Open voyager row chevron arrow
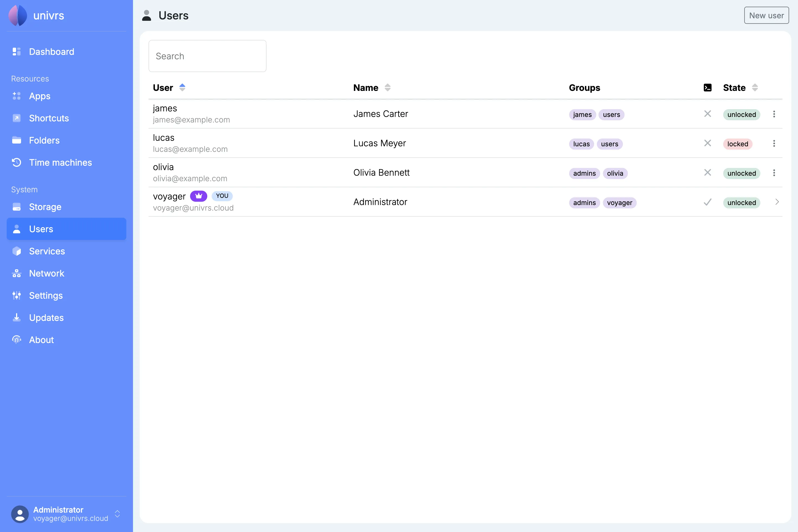Image resolution: width=798 pixels, height=532 pixels. pos(777,202)
